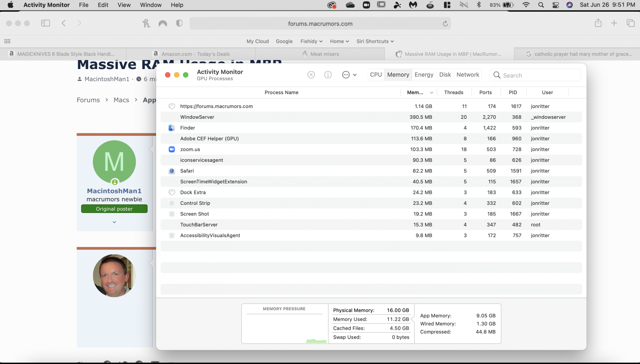Switch to Amazon.com Today's Deals tab
The height and width of the screenshot is (364, 640).
pyautogui.click(x=196, y=54)
